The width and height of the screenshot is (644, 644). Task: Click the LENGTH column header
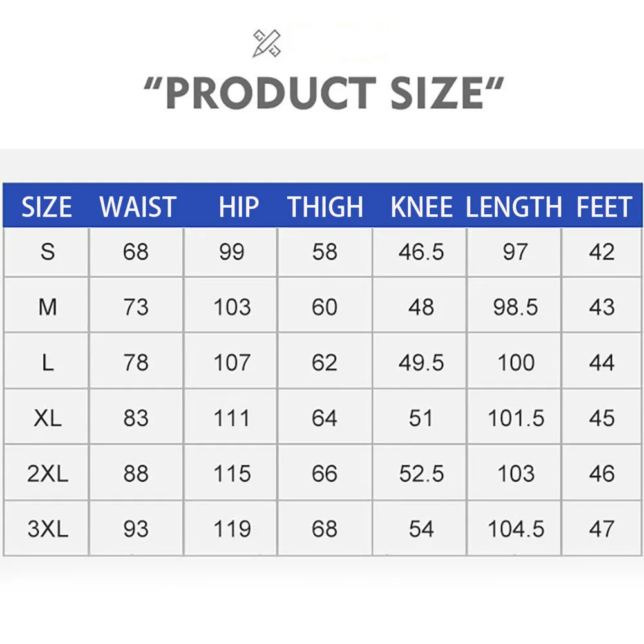click(514, 207)
